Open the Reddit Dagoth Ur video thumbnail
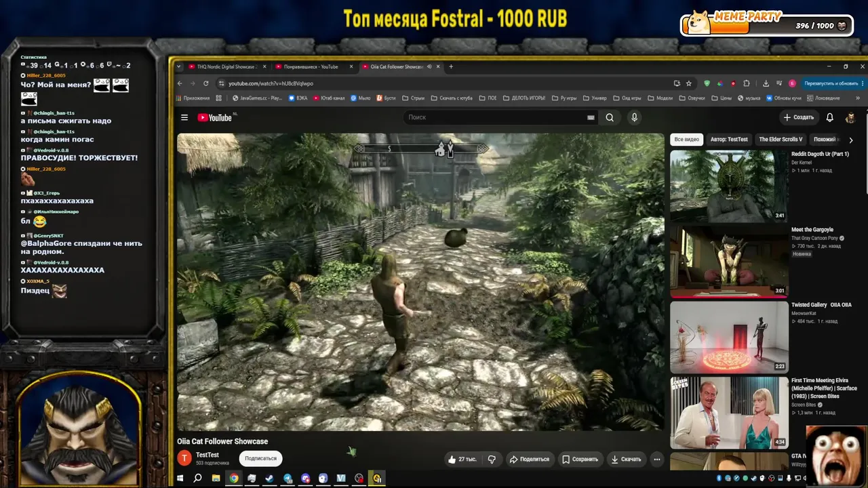Screen dimensions: 868x488 coord(729,185)
